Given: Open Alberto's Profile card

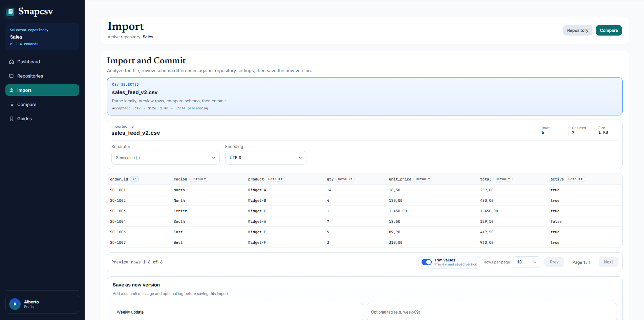Looking at the screenshot, I should (x=42, y=304).
